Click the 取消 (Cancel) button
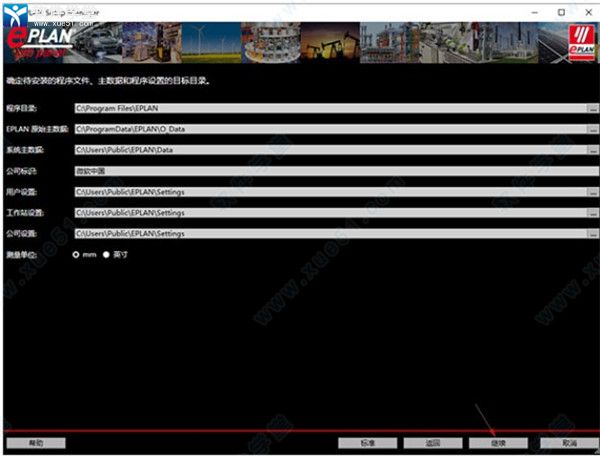The width and height of the screenshot is (600, 456). click(x=569, y=443)
